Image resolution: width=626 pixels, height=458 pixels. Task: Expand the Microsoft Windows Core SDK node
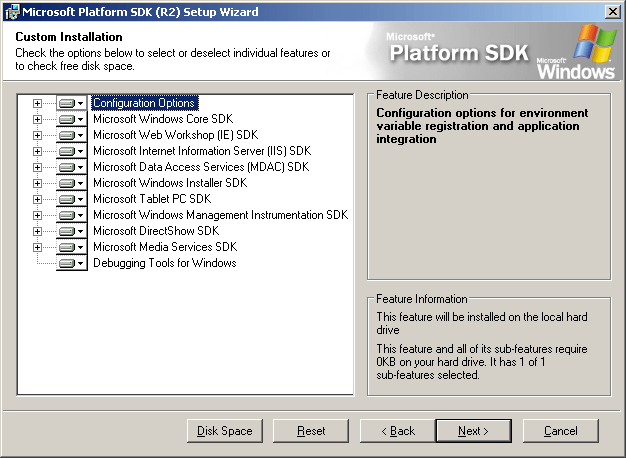(x=37, y=119)
